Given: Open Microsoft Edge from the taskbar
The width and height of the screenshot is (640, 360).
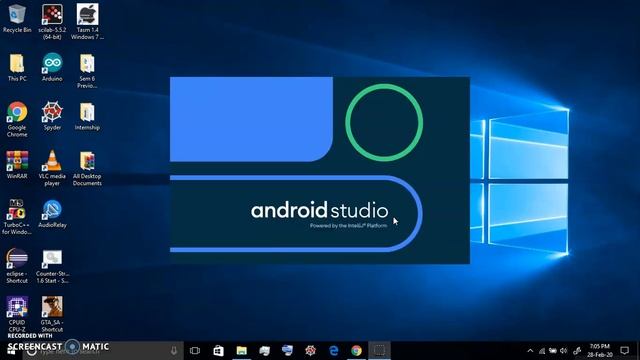Looking at the screenshot, I should [x=334, y=350].
